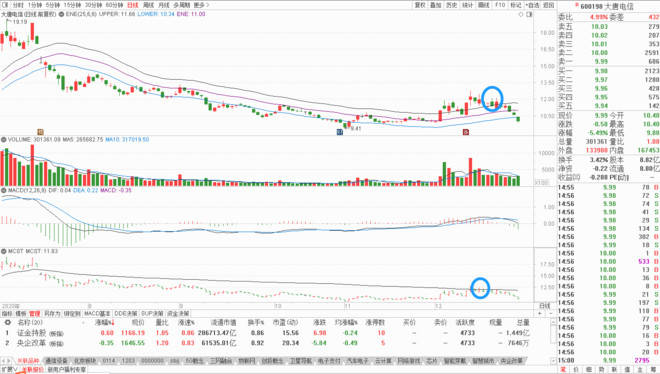Select the 月线 monthly tab
The height and width of the screenshot is (374, 660).
pos(164,5)
